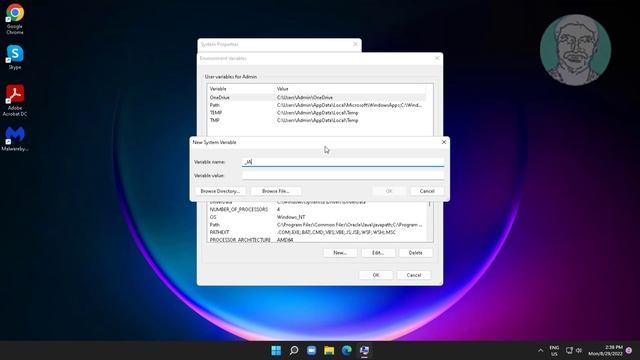Open taskbar Search
Image resolution: width=640 pixels, height=360 pixels.
click(x=294, y=350)
